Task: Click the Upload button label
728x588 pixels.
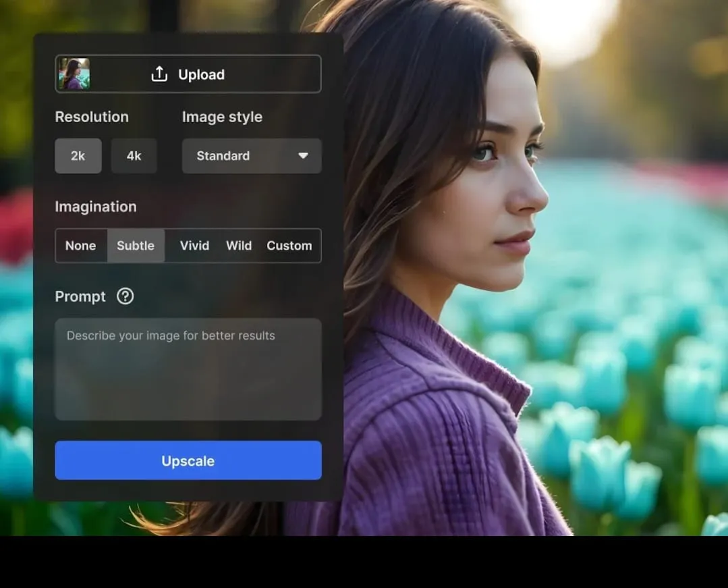Action: point(201,74)
